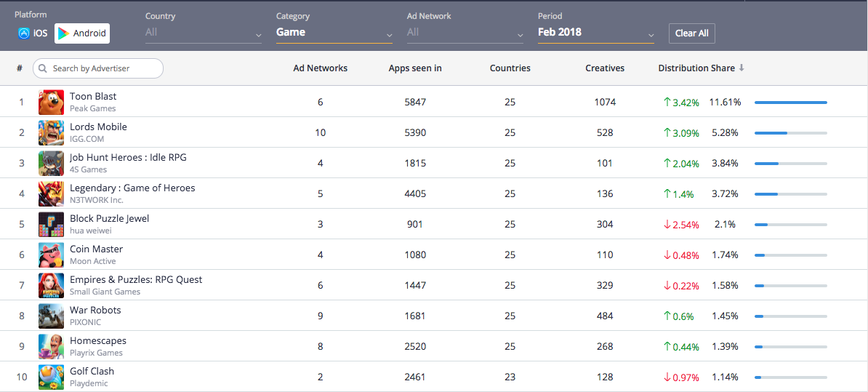Click the 11.61% distribution share value
The height and width of the screenshot is (392, 868).
(726, 103)
